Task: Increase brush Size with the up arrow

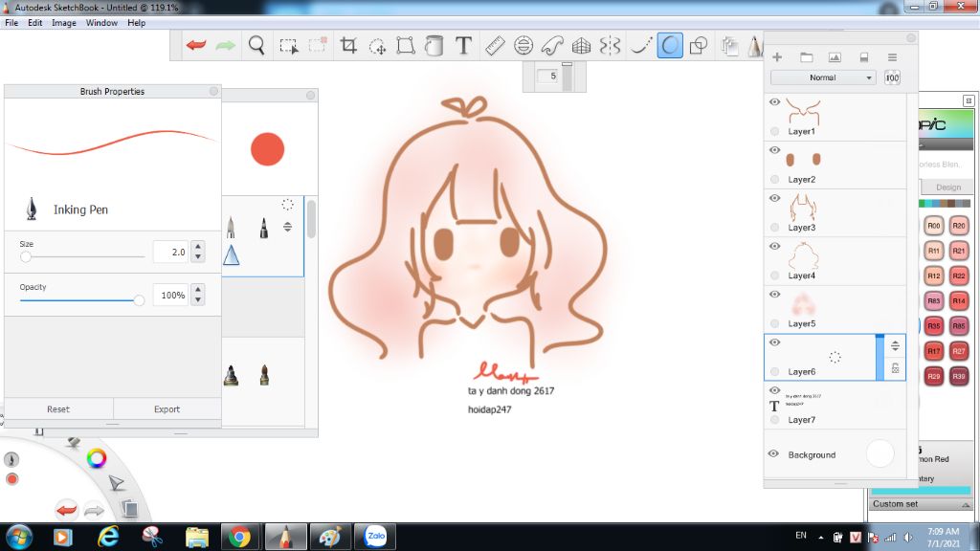Action: tap(198, 246)
